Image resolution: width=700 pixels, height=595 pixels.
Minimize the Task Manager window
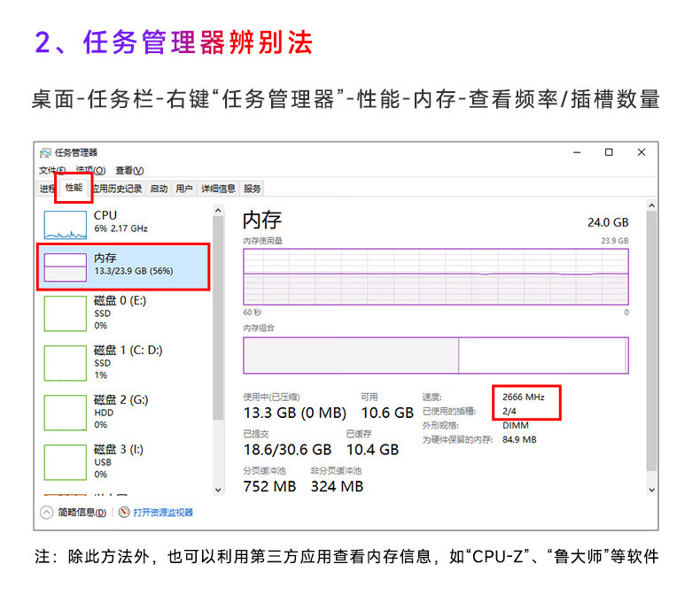click(577, 152)
